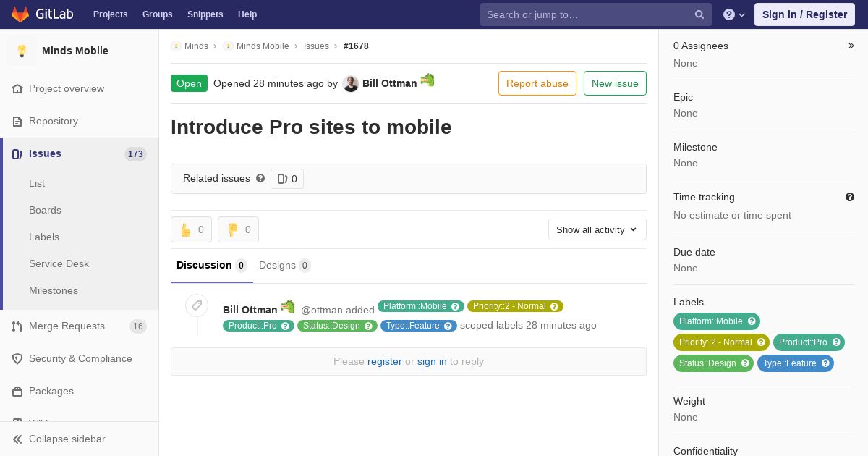Open Labels in sidebar
The image size is (868, 456).
point(44,237)
